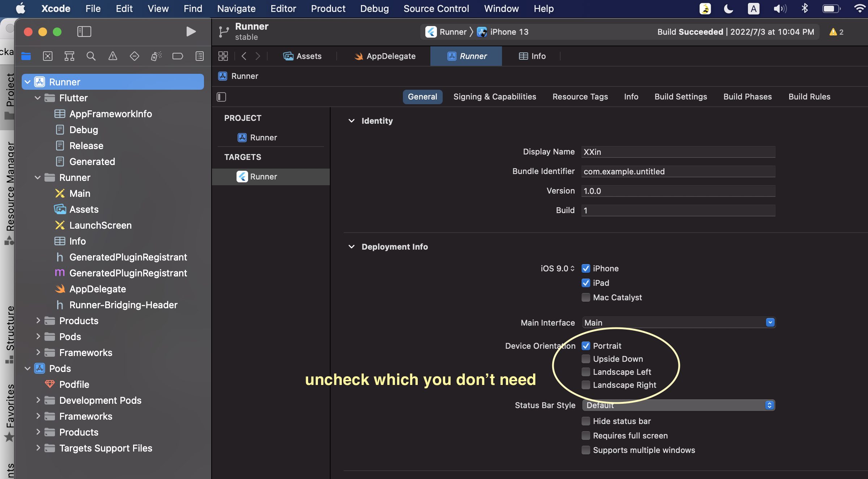Collapse the Flutter folder
The width and height of the screenshot is (868, 479).
pyautogui.click(x=38, y=98)
